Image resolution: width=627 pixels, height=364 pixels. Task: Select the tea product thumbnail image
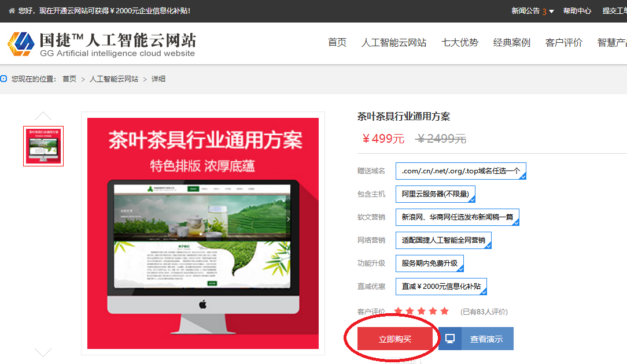pos(43,146)
